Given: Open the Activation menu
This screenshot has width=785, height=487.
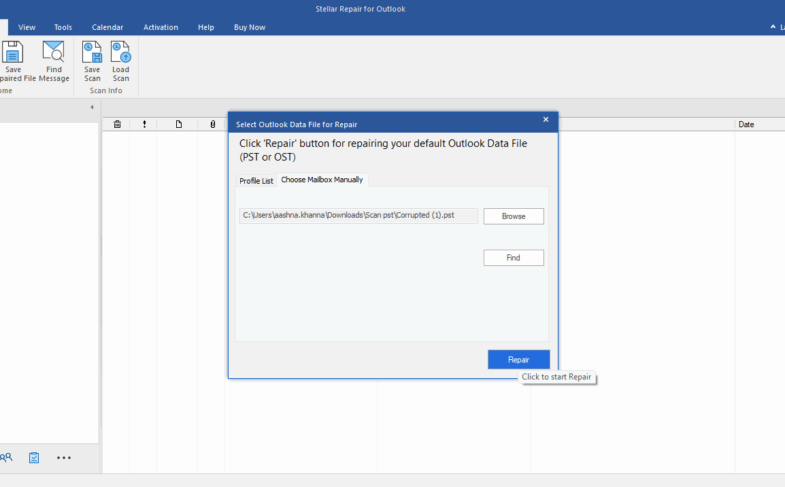Looking at the screenshot, I should point(161,27).
